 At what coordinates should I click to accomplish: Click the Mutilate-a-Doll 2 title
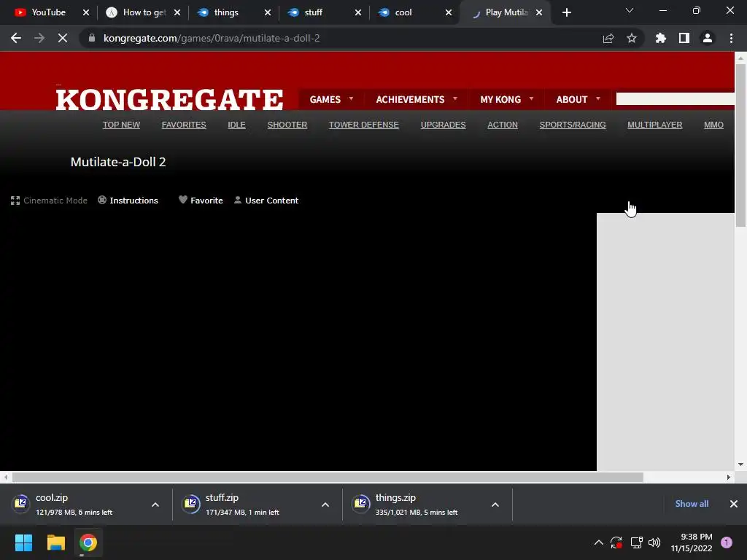click(118, 162)
